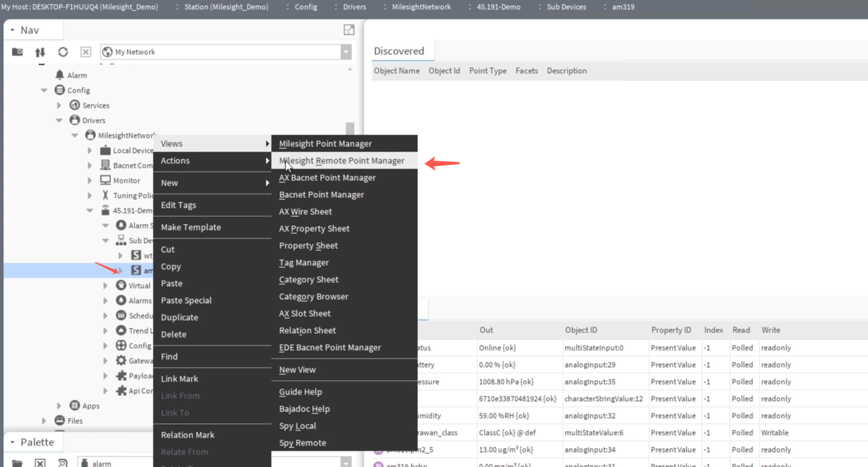868x467 pixels.
Task: Select Spy Local option
Action: (297, 426)
